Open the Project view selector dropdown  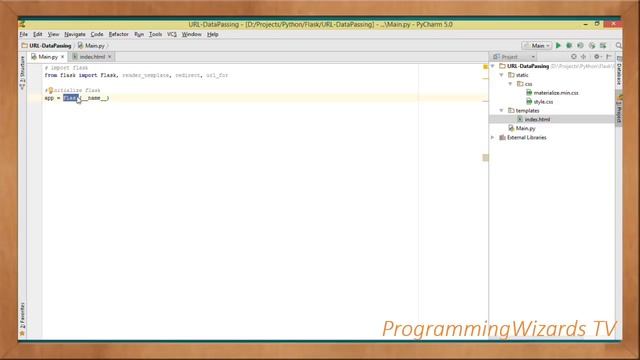[514, 57]
